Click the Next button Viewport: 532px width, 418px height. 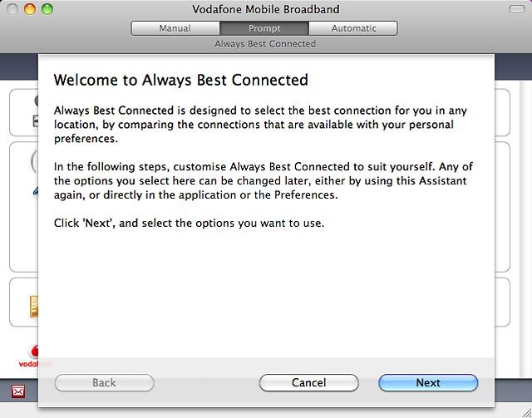(428, 383)
